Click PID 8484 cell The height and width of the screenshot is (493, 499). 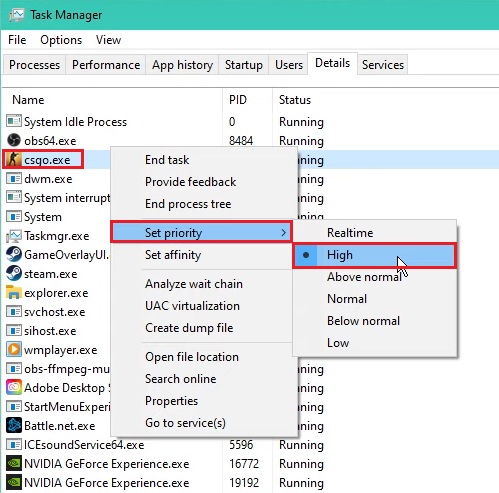pos(241,141)
